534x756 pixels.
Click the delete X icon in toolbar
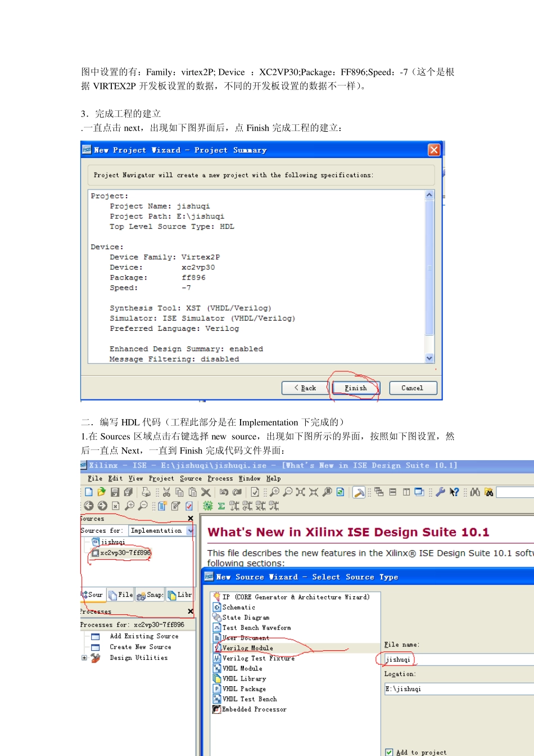[x=206, y=492]
